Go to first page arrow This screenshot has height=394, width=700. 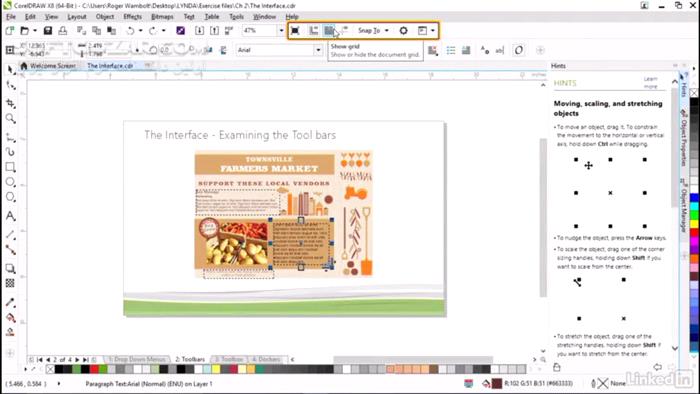coord(40,359)
